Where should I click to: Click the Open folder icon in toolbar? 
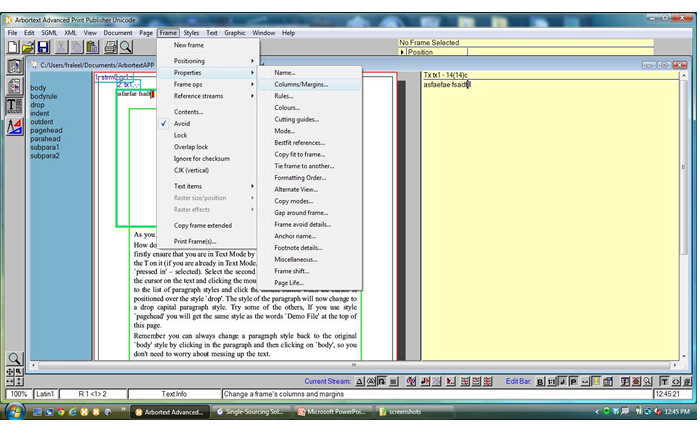click(x=28, y=47)
